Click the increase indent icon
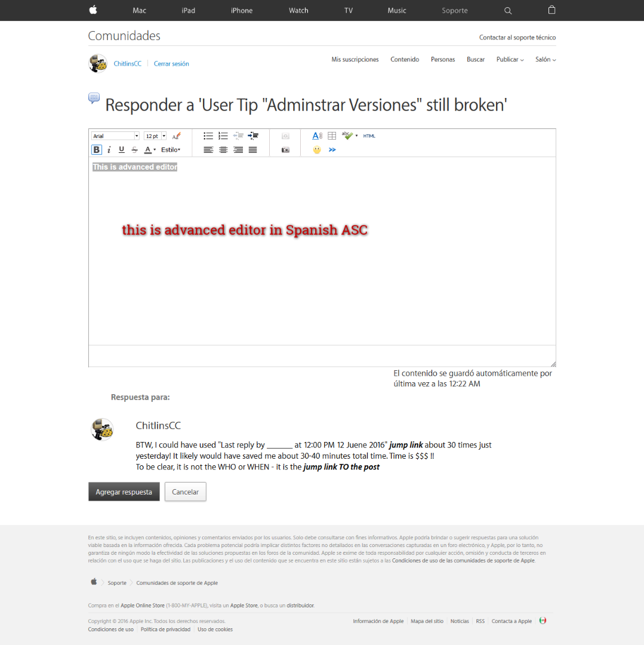 [253, 136]
